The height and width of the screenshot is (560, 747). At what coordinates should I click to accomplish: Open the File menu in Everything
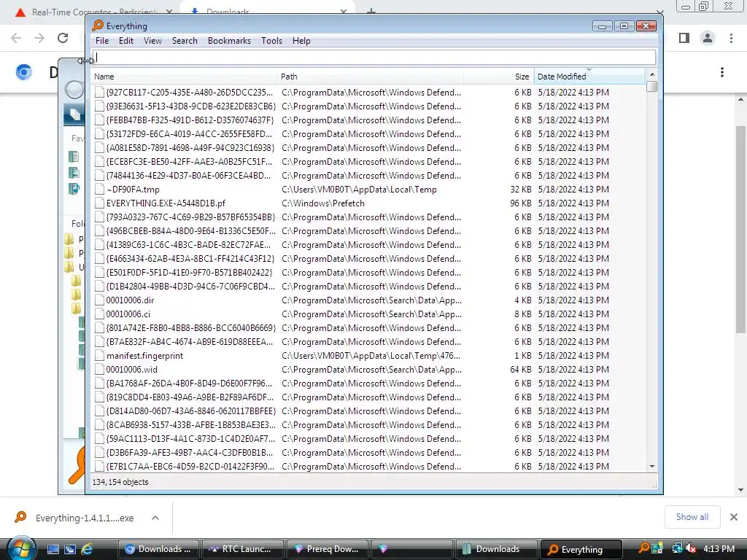(102, 41)
